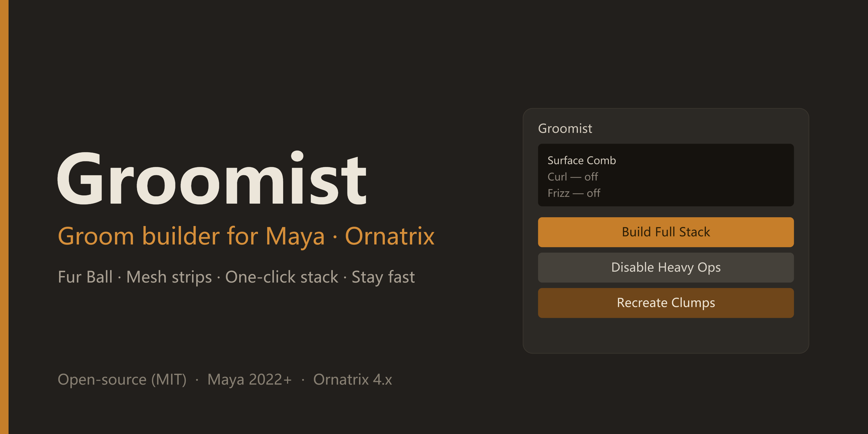Click the Fur Ball feature text
This screenshot has width=868, height=434.
tap(85, 277)
